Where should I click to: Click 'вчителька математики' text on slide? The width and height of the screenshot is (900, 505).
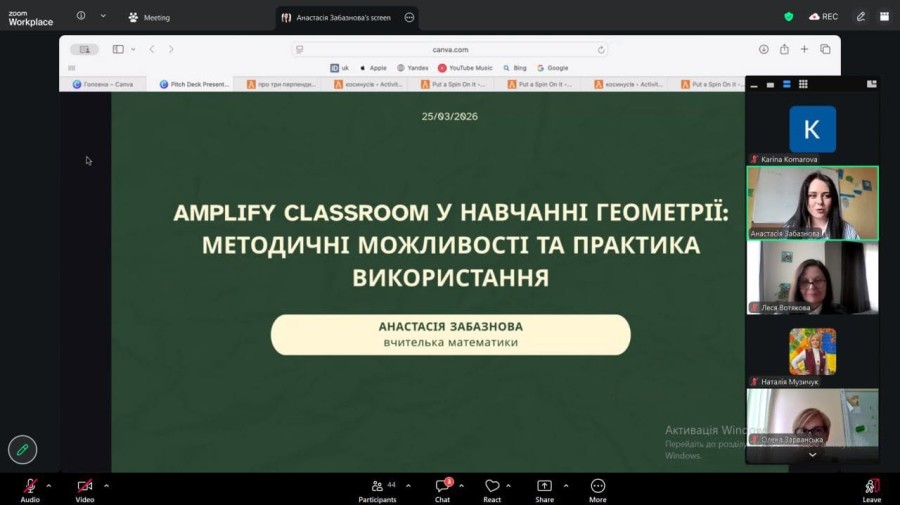(451, 343)
